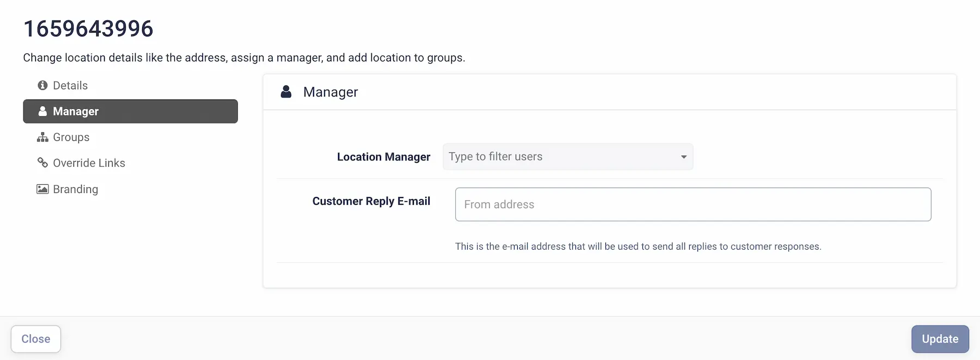This screenshot has width=980, height=360.
Task: Click the Location Manager label
Action: (383, 157)
